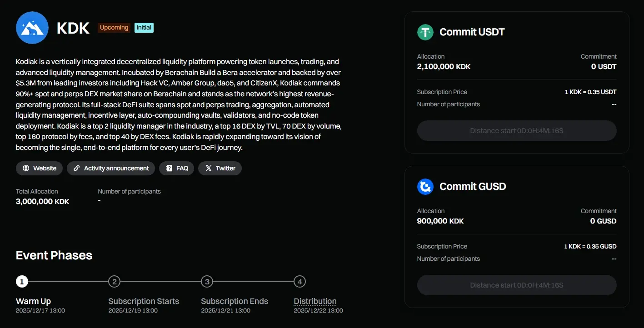This screenshot has width=644, height=328.
Task: Click the KDK token logo icon
Action: 32,28
